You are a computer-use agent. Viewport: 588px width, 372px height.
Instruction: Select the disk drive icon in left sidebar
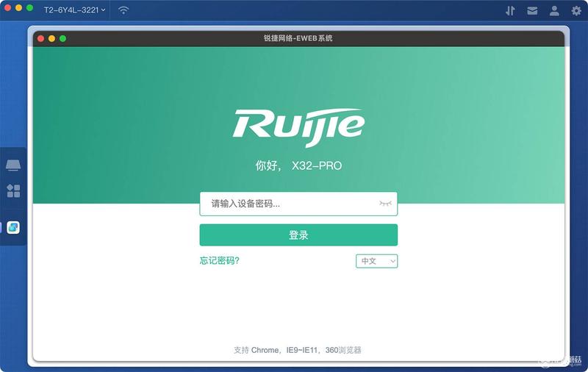pyautogui.click(x=13, y=165)
